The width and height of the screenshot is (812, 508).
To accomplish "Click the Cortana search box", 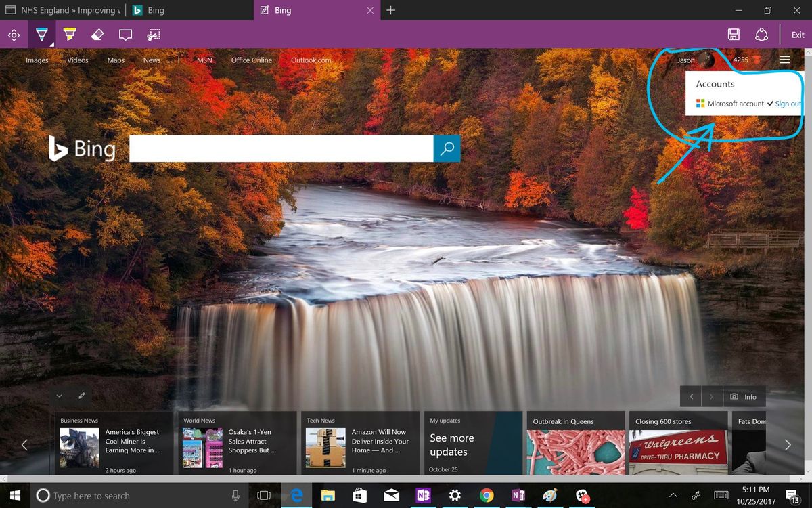I will 139,496.
